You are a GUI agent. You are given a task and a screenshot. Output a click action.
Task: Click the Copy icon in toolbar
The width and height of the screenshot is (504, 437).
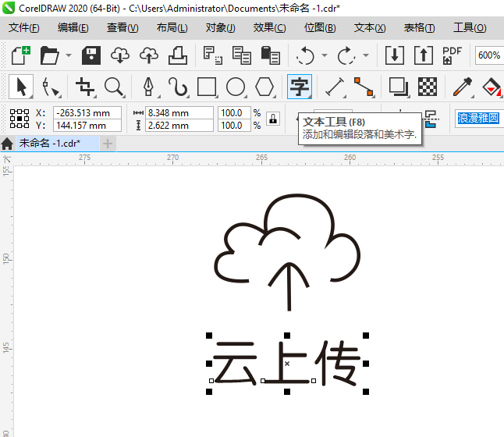click(x=242, y=55)
